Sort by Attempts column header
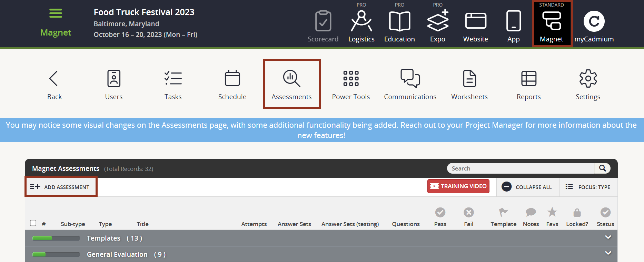This screenshot has width=644, height=262. pos(254,224)
